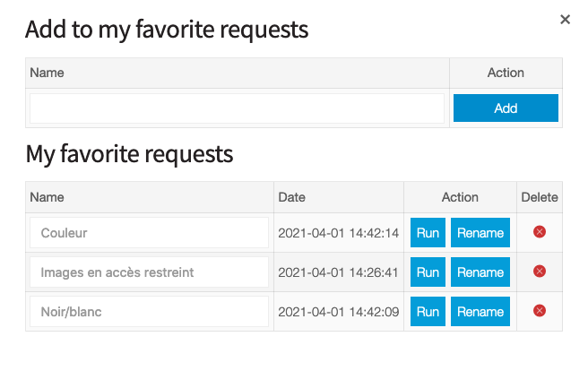
Task: Delete the Images en accès restreint request
Action: click(540, 272)
